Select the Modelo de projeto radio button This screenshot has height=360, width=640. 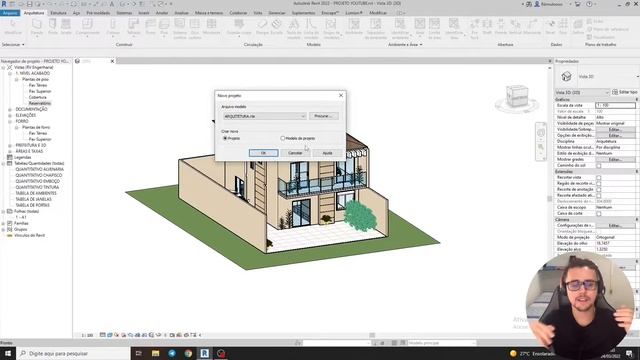pos(282,138)
